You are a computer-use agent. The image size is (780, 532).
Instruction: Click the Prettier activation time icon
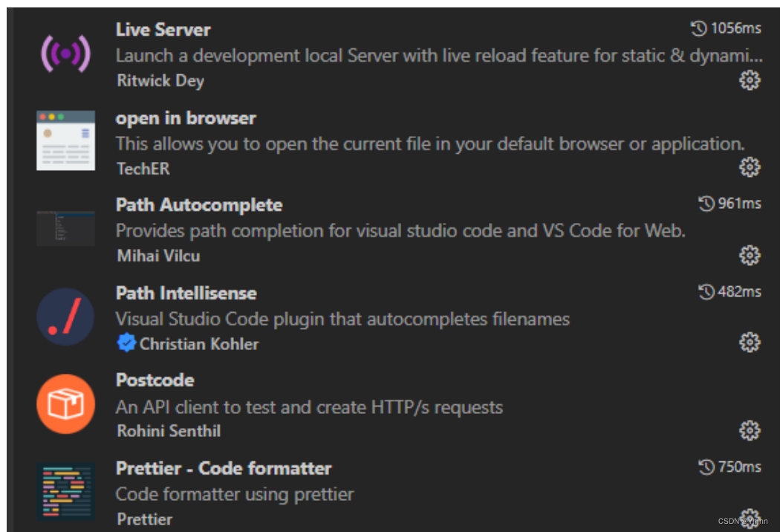tap(706, 467)
